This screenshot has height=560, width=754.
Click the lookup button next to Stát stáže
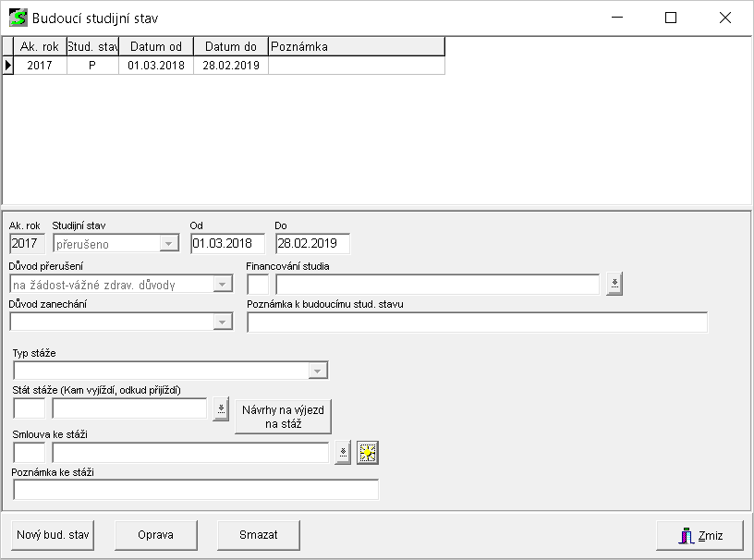click(220, 408)
